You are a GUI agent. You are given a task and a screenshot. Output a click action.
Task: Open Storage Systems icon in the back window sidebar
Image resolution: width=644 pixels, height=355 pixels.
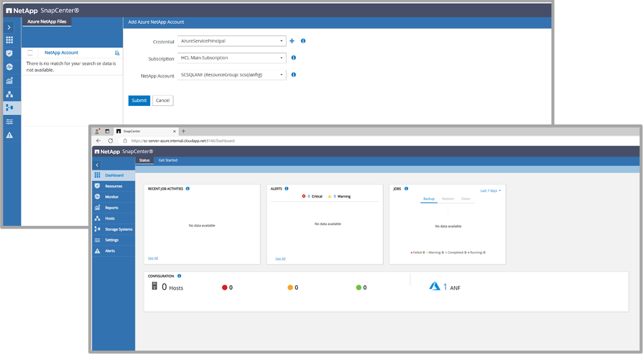click(9, 108)
